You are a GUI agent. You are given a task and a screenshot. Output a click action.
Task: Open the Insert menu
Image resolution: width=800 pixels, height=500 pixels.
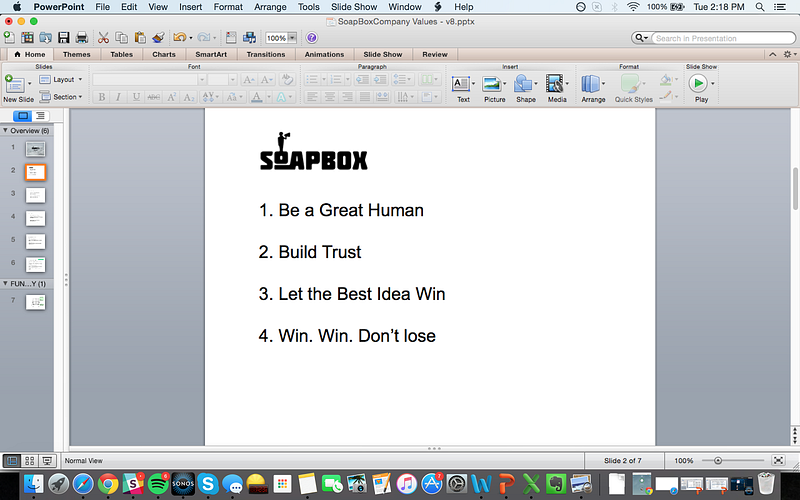[190, 7]
